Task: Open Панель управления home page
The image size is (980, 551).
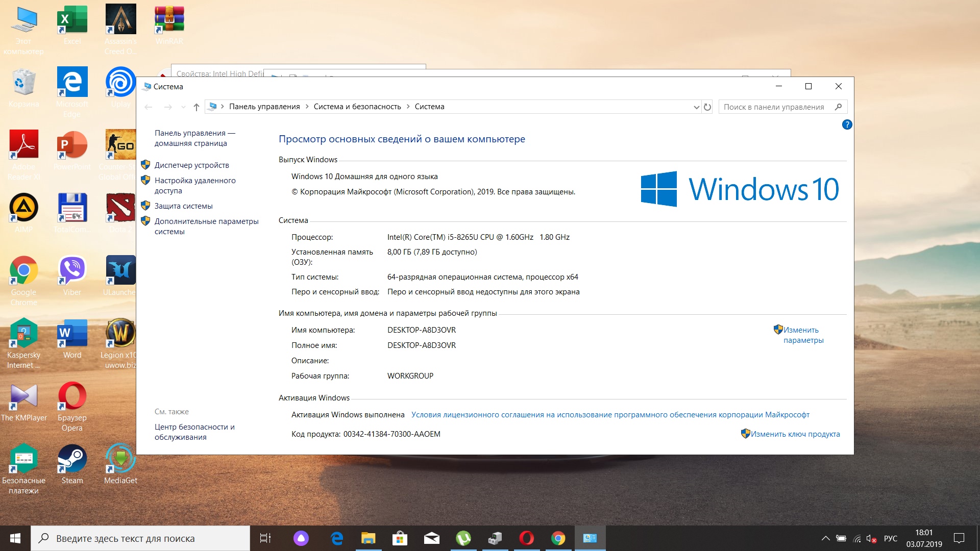Action: (x=195, y=138)
